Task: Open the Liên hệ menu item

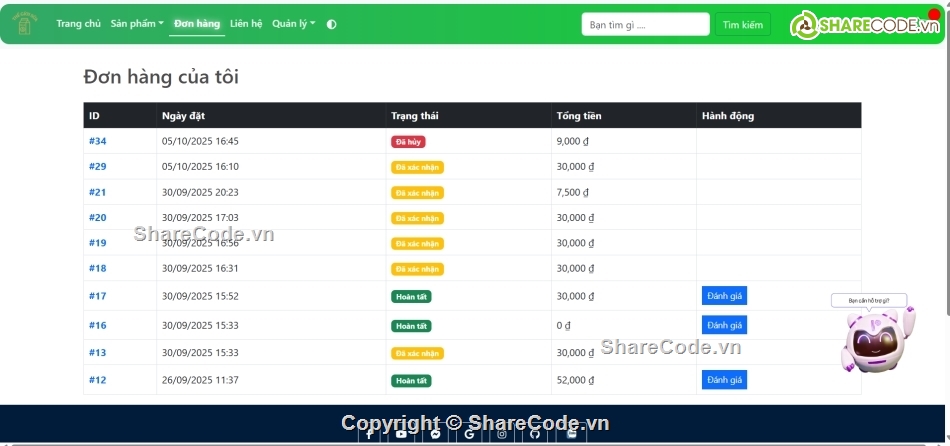Action: click(246, 24)
